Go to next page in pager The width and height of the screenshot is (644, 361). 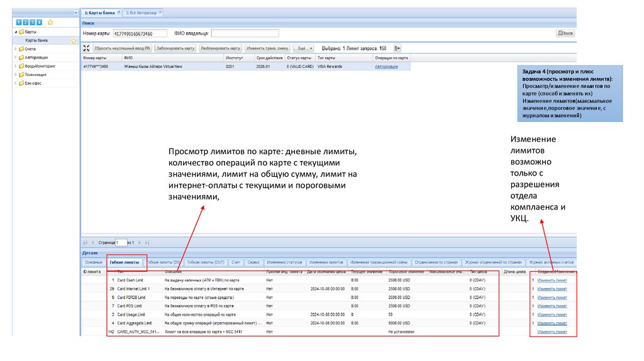coord(140,242)
